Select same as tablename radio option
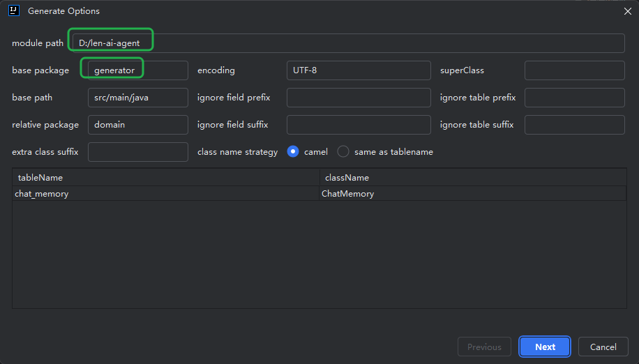Screen dimensions: 639x364 tap(343, 152)
